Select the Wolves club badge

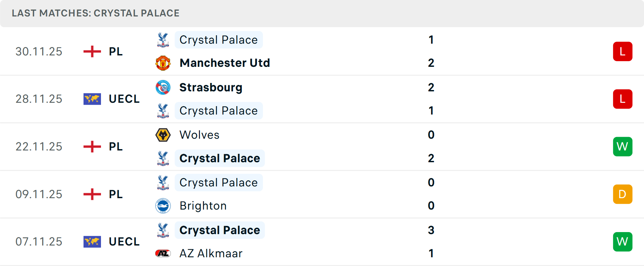click(163, 135)
